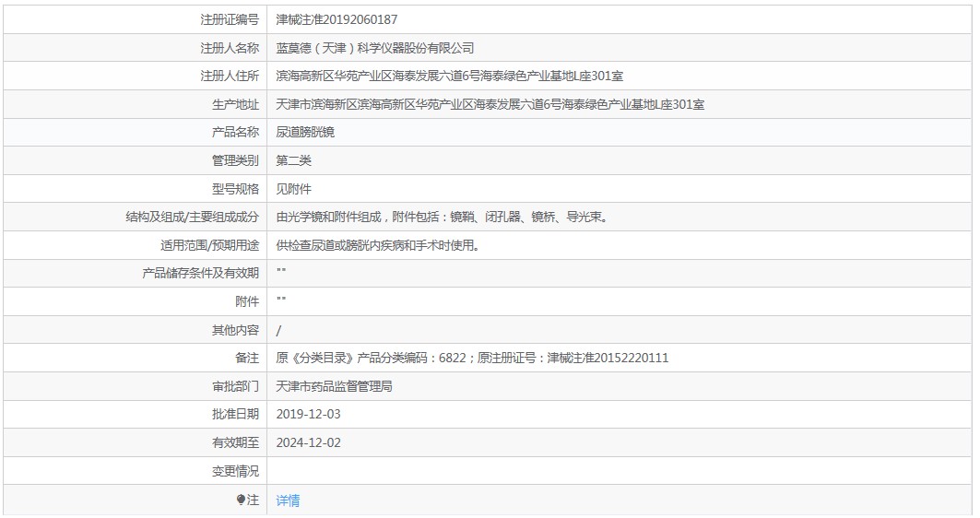Click the bullet icon beside 注
Viewport: 980px width, 518px height.
pos(241,500)
